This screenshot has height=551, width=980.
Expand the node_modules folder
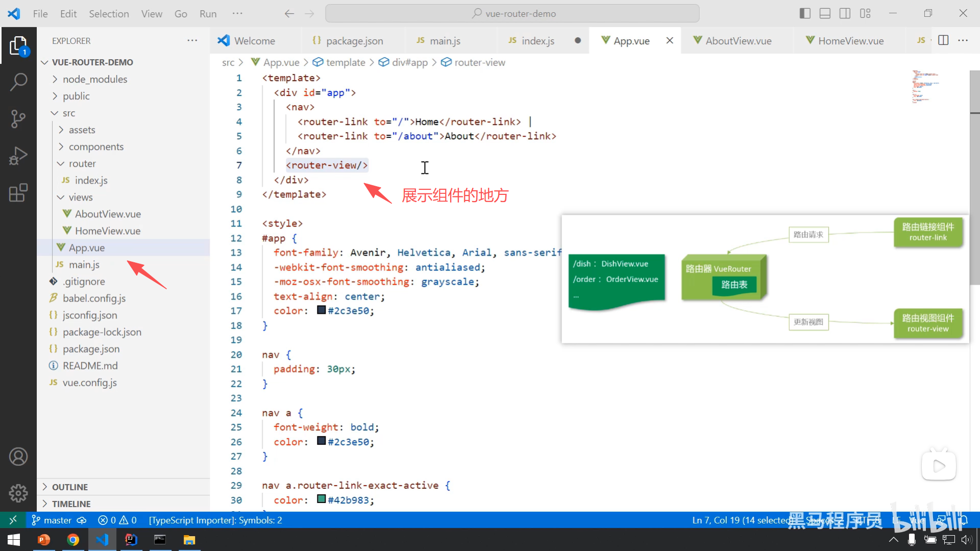[94, 79]
